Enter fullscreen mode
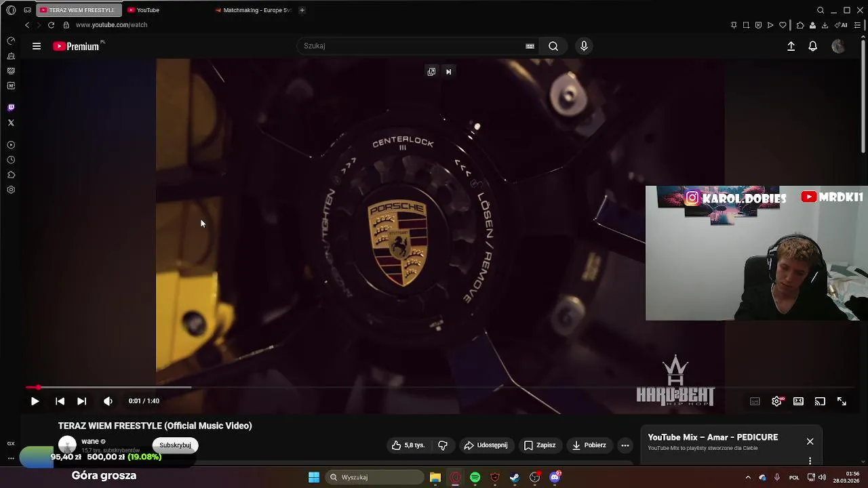Viewport: 868px width, 488px height. pos(842,401)
